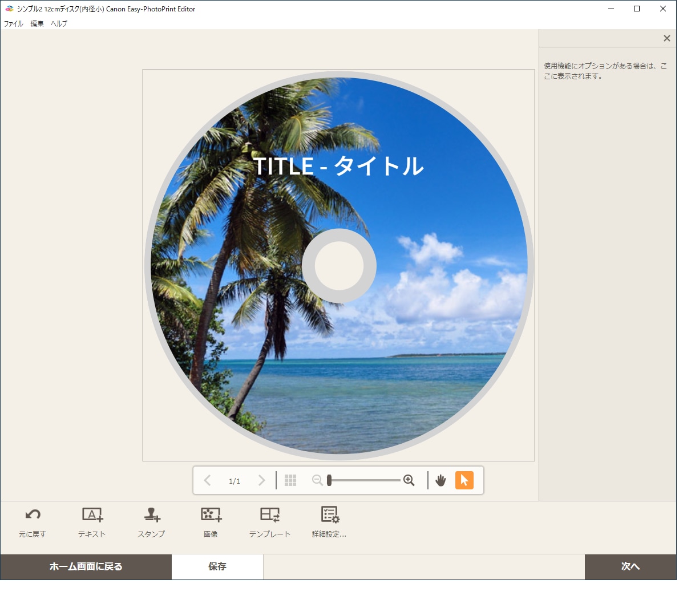Open the 編集 menu
Image resolution: width=679 pixels, height=616 pixels.
(37, 23)
